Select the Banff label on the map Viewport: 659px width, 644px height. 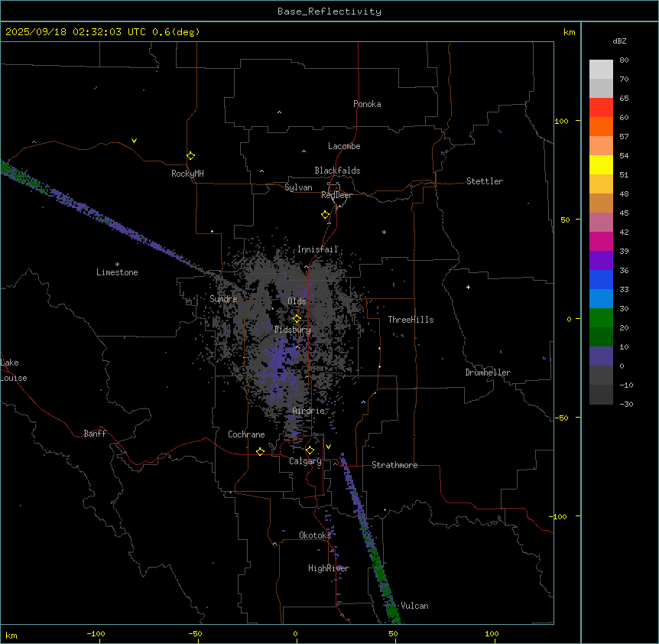tap(95, 434)
